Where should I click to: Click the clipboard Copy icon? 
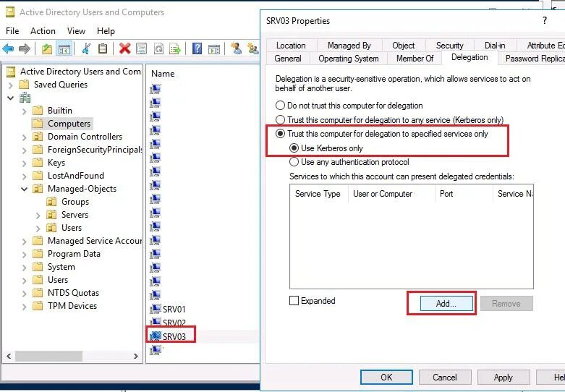click(103, 48)
